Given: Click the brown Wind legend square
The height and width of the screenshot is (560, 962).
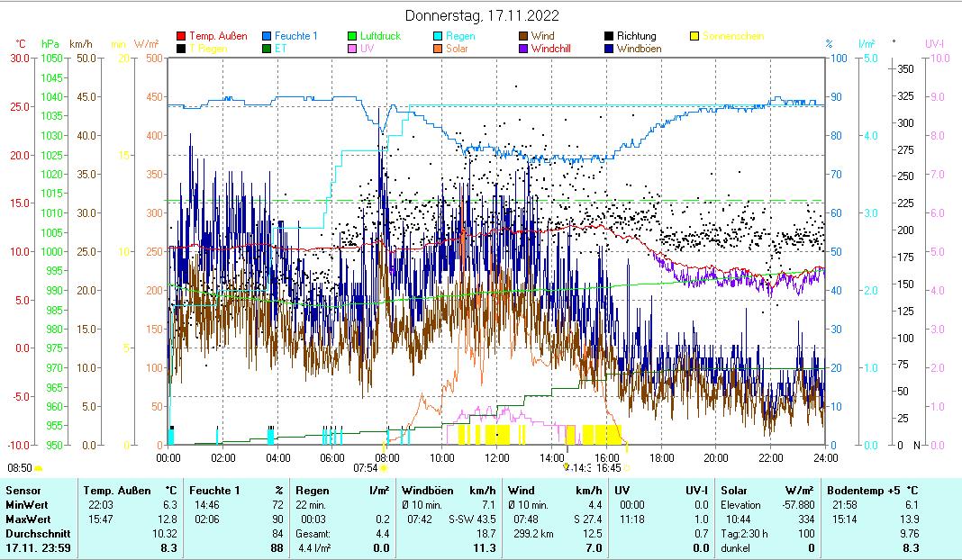Looking at the screenshot, I should pos(524,36).
